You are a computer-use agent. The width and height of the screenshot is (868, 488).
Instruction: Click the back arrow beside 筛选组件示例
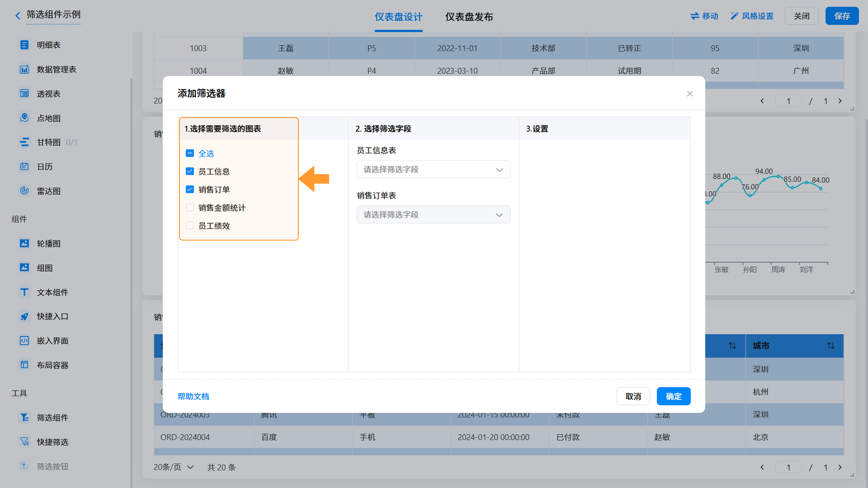18,15
